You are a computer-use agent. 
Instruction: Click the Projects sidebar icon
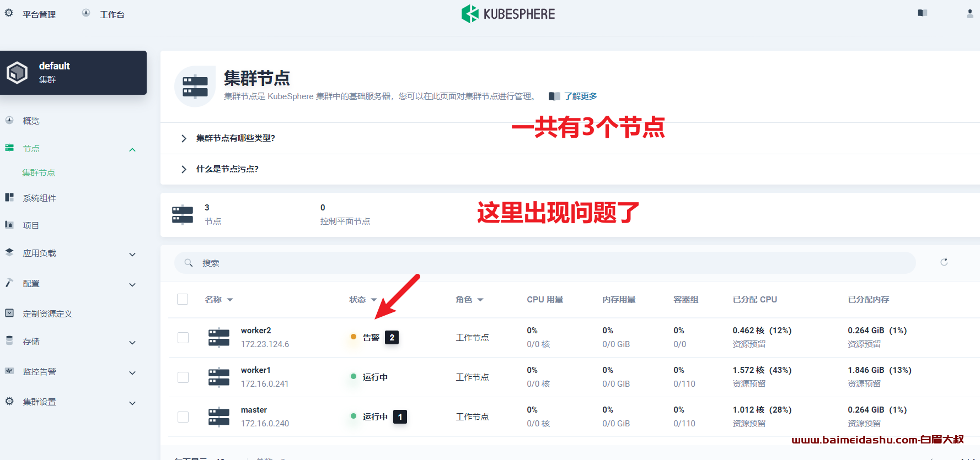(x=9, y=225)
